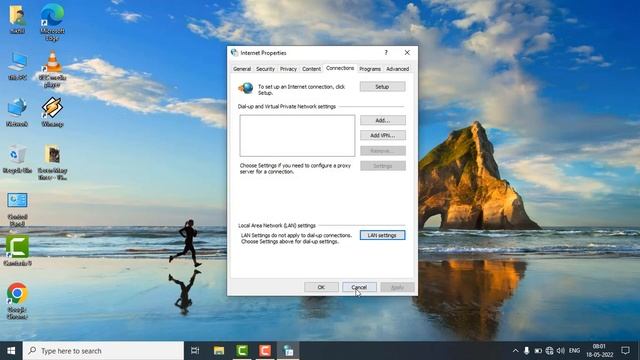
Task: Click the Add VPN... button
Action: pyautogui.click(x=382, y=135)
